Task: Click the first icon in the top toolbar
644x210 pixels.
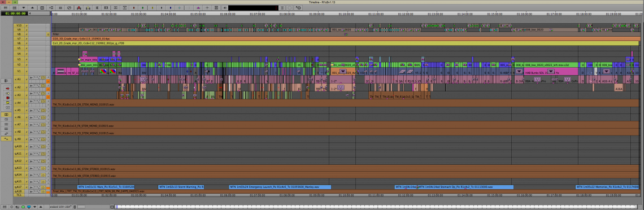Action: pos(6,8)
